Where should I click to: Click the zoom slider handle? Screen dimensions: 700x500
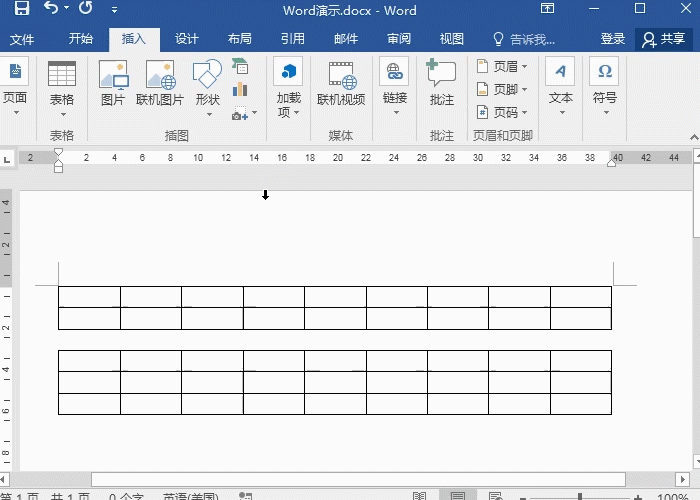tap(580, 496)
